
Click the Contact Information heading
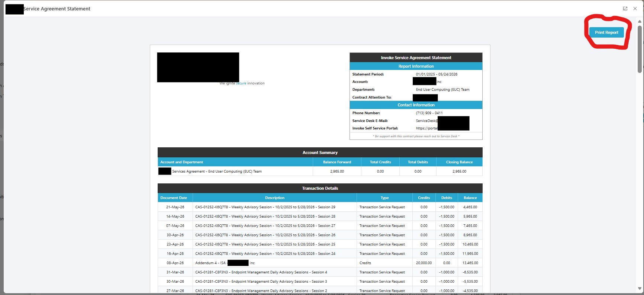coord(416,105)
